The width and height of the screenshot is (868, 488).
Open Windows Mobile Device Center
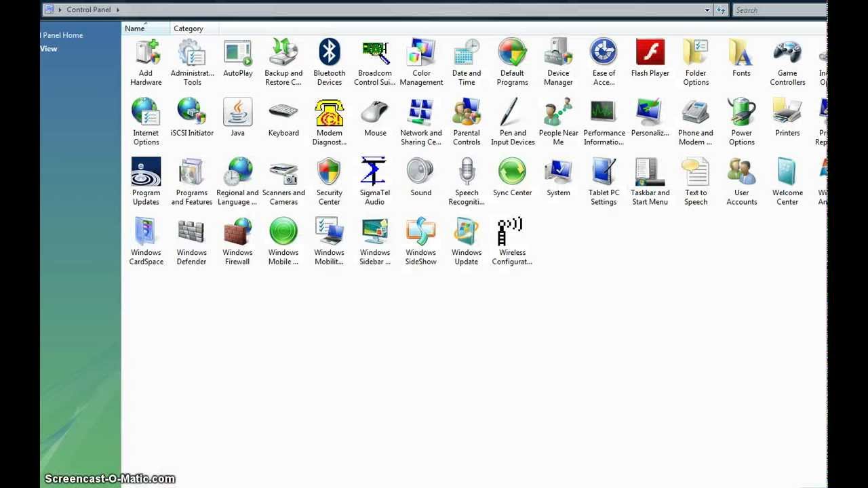pyautogui.click(x=283, y=241)
